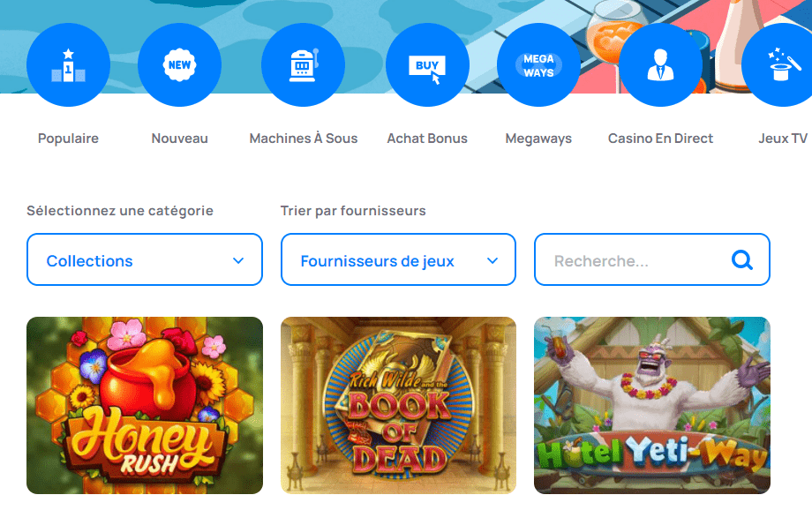Select the BUY bonus purchase icon
The image size is (812, 510).
pyautogui.click(x=427, y=64)
